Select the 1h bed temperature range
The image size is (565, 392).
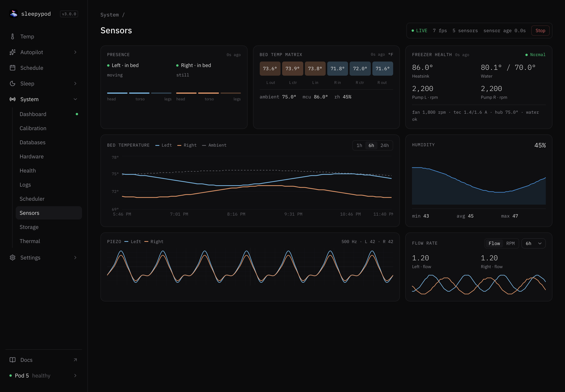pyautogui.click(x=359, y=145)
